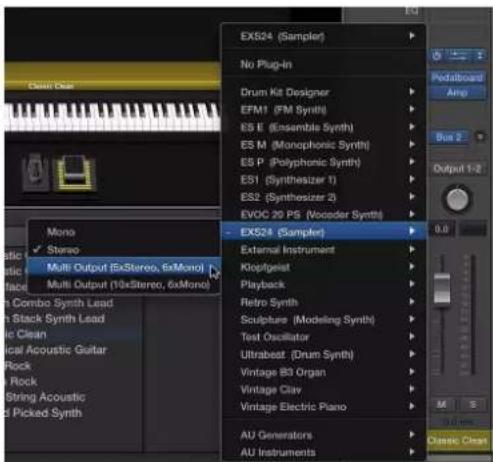This screenshot has height=462, width=493.
Task: Select Multi Output (5xStereo, 6xMono)
Action: (x=124, y=267)
